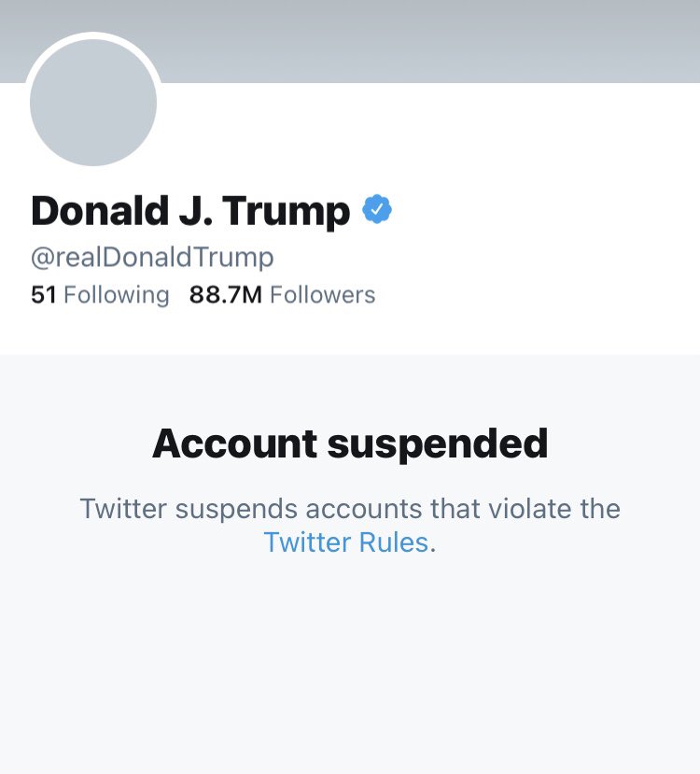The image size is (700, 774).
Task: Click the blue verified checkmark badge
Action: pos(377,209)
